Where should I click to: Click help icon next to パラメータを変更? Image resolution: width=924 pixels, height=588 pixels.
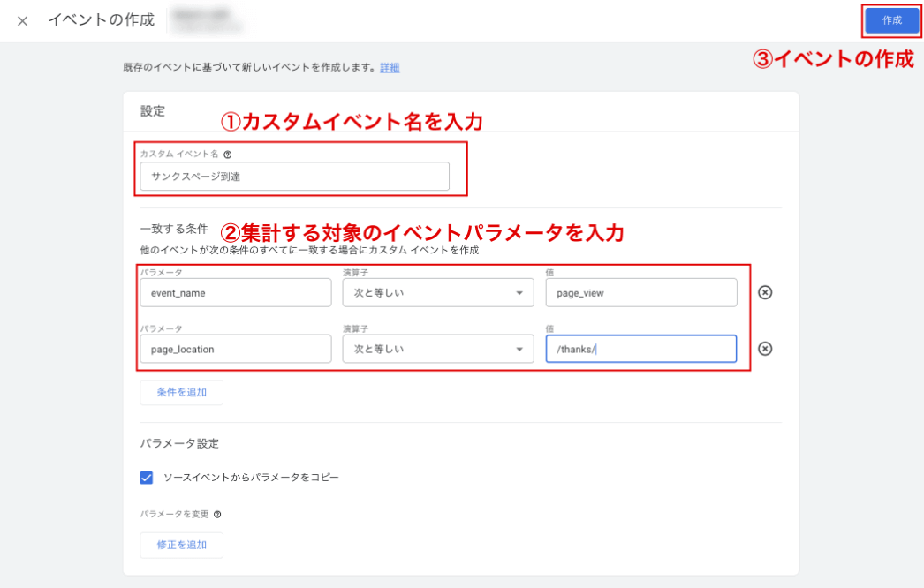click(217, 514)
